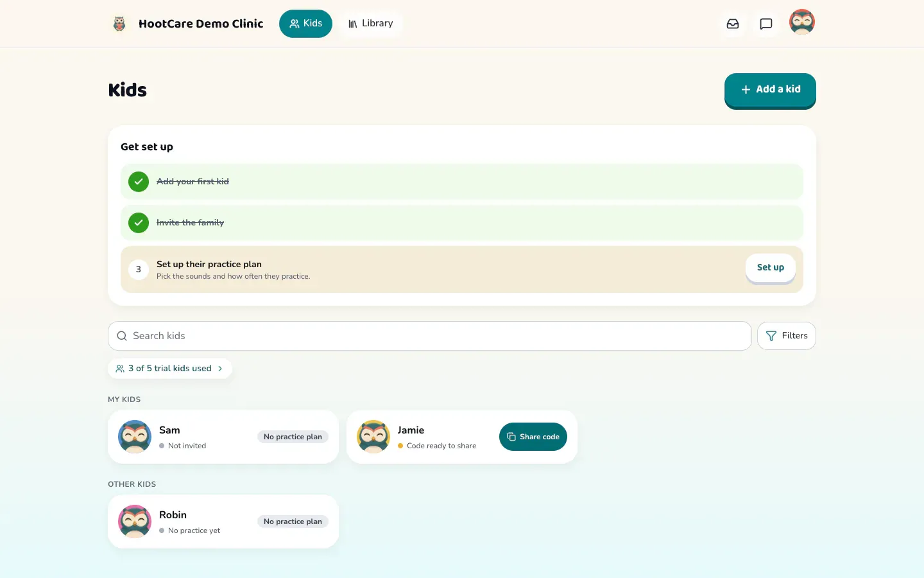Click Robin's owl avatar

pyautogui.click(x=135, y=521)
